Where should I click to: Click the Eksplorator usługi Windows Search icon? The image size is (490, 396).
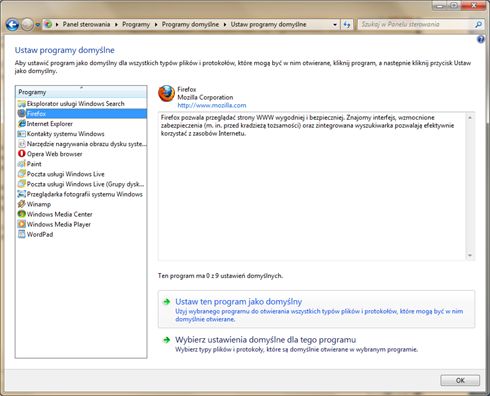pos(22,104)
